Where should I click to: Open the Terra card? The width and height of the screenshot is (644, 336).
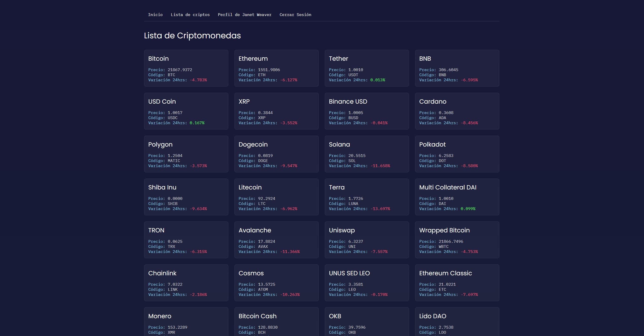(367, 197)
